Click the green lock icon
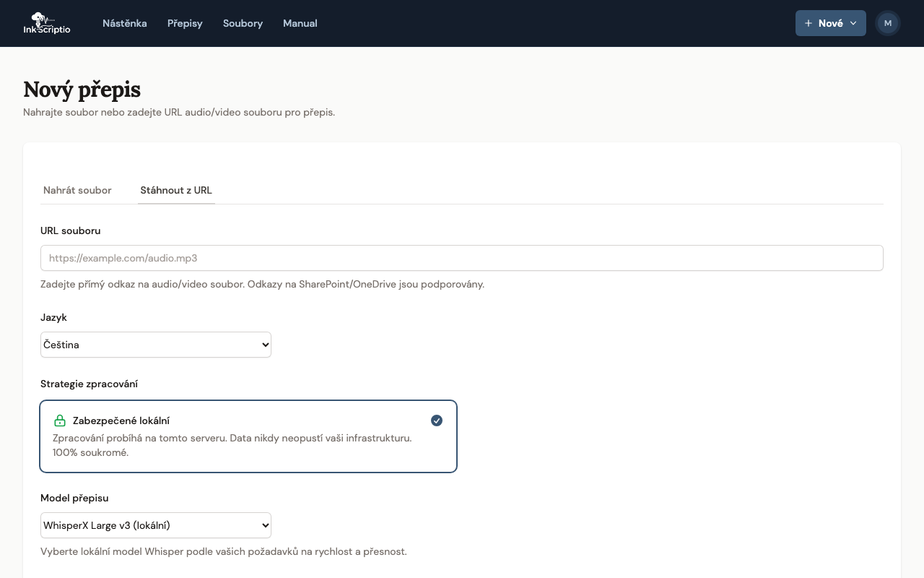 pos(60,420)
